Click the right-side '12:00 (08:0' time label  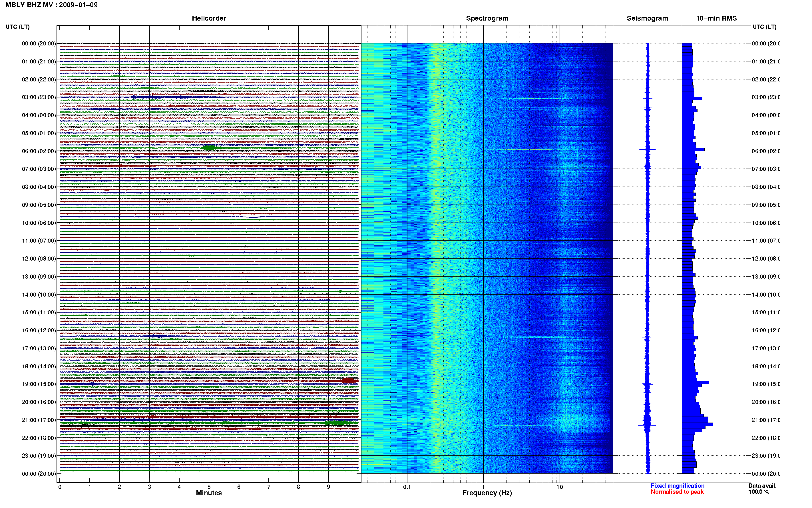coord(766,259)
